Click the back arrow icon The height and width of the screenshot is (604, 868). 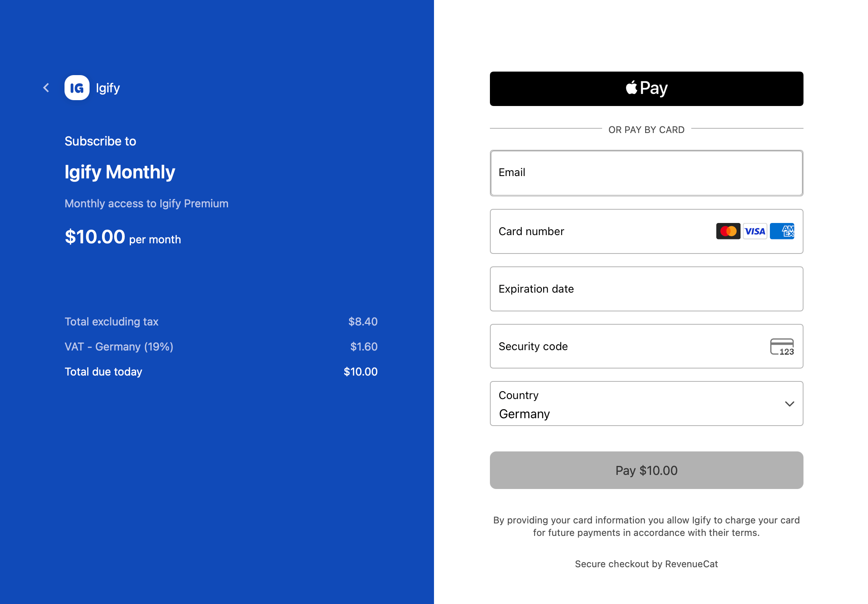point(46,88)
